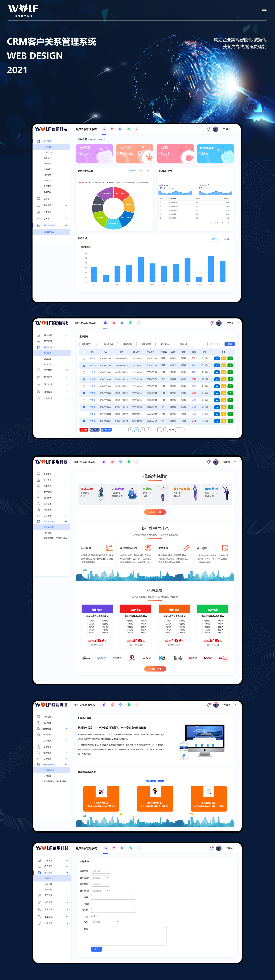Image resolution: width=275 pixels, height=980 pixels.
Task: Click the yellow eye icon in the first 案源管理 table row
Action: click(x=224, y=358)
